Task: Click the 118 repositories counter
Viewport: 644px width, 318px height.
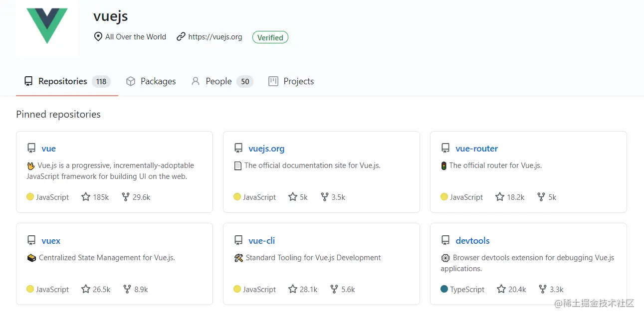Action: click(101, 82)
